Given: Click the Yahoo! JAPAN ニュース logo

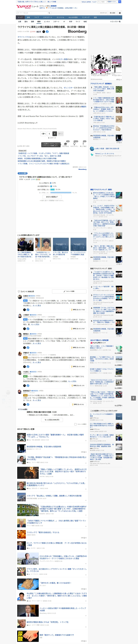Looking at the screenshot, I should [x=27, y=7].
